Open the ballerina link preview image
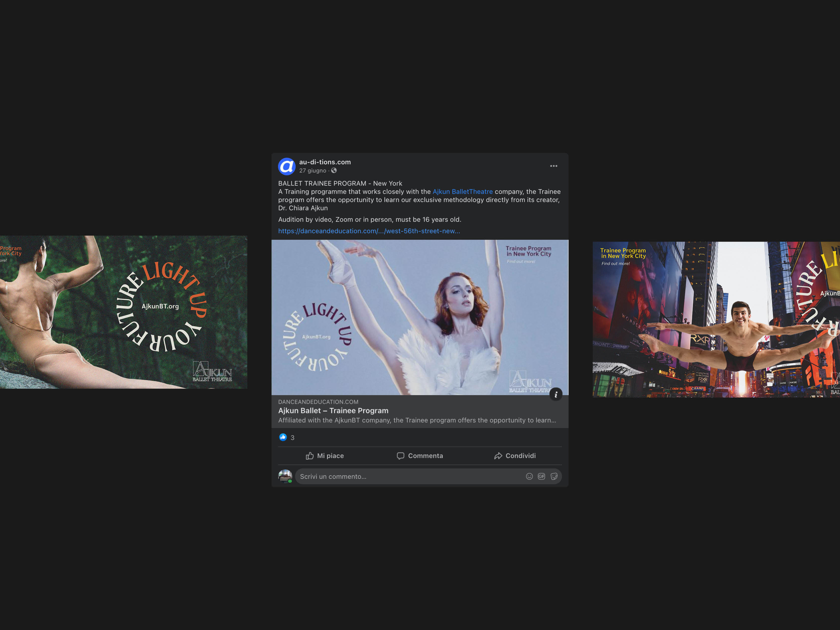 click(x=420, y=318)
